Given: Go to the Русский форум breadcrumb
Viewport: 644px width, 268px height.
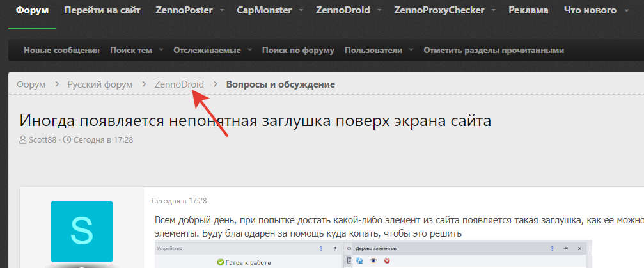Looking at the screenshot, I should (x=100, y=84).
